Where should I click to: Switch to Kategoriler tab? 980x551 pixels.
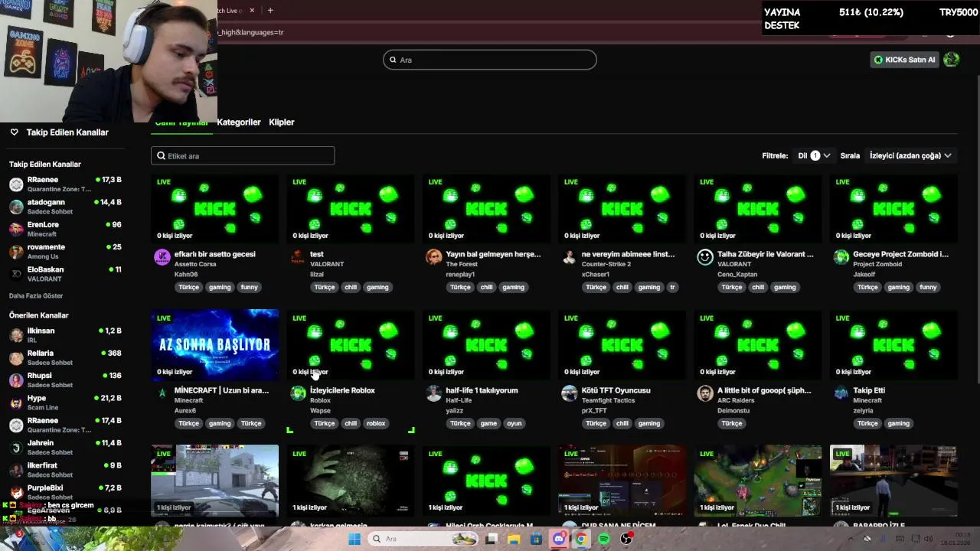point(239,122)
